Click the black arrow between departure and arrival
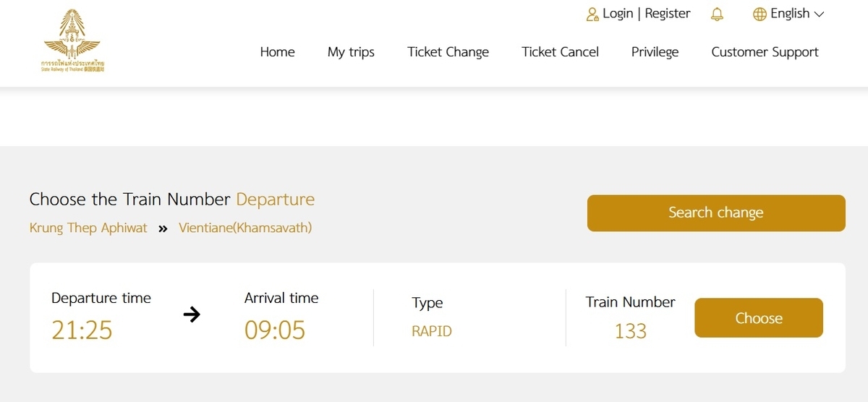 192,315
